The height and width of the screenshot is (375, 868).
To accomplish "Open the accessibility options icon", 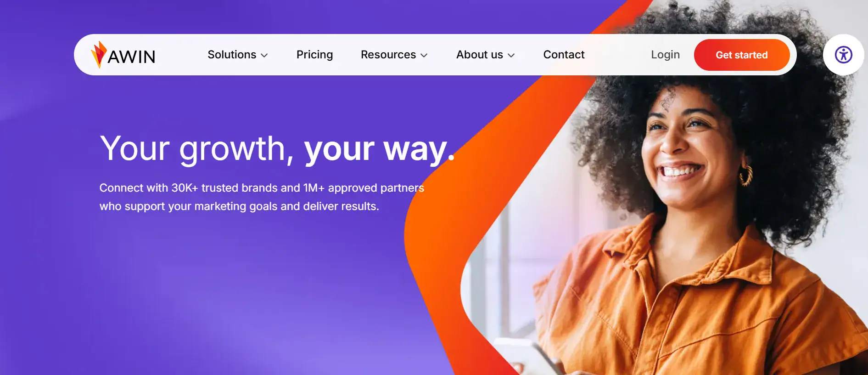I will point(843,55).
